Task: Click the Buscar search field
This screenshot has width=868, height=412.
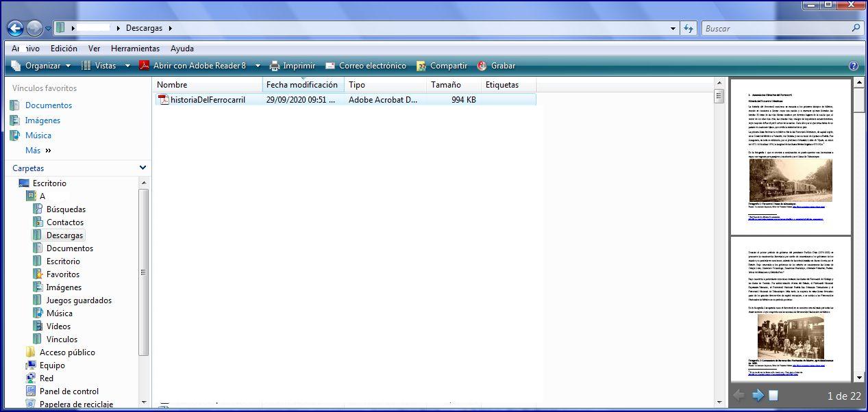Action: point(777,29)
